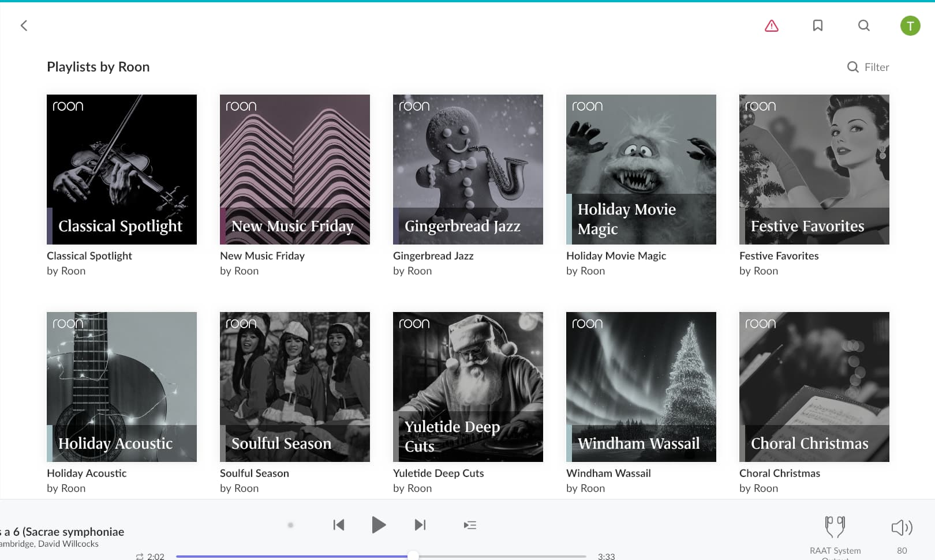Click the Playlists by Roon heading
Screen dimensions: 935x560
click(x=98, y=67)
